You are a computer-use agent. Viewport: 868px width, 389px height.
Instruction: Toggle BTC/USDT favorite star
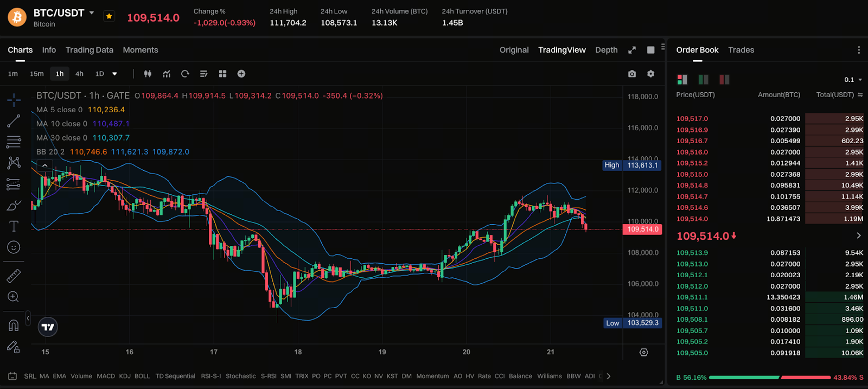pyautogui.click(x=109, y=16)
